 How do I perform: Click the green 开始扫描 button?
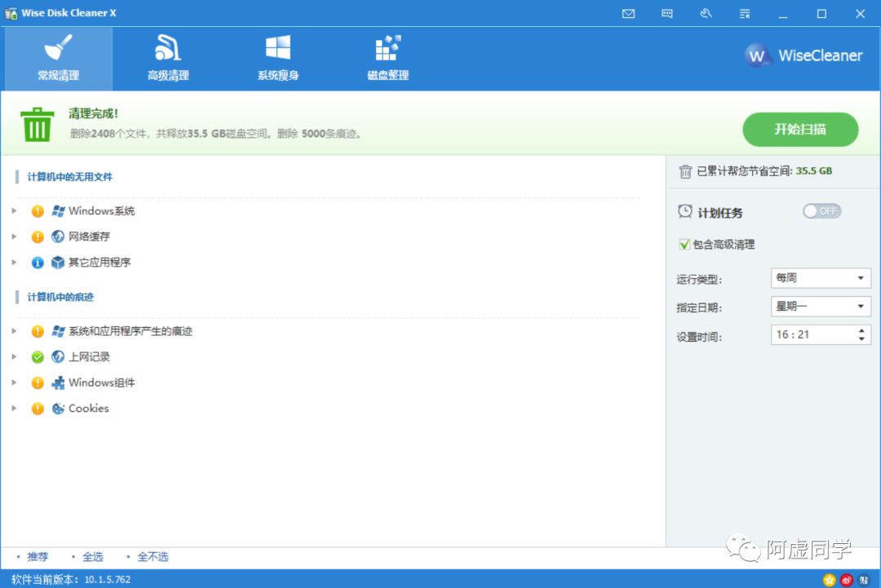(x=800, y=130)
